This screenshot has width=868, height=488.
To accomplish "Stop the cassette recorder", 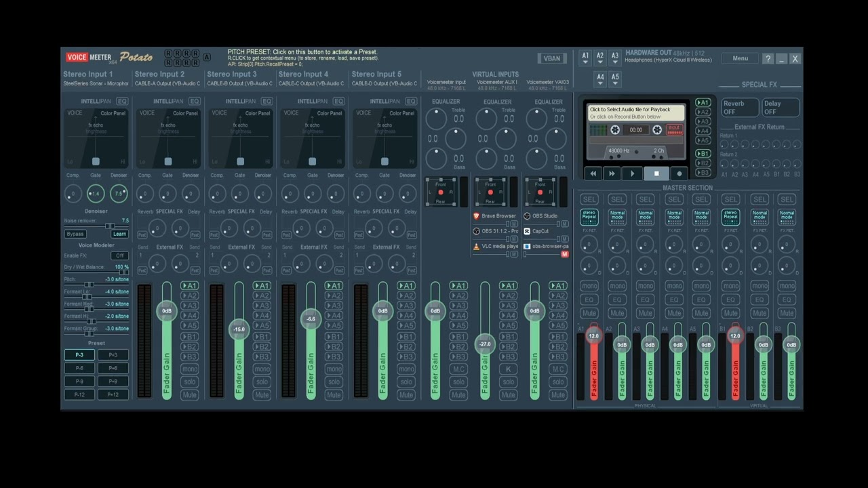I will click(x=656, y=174).
